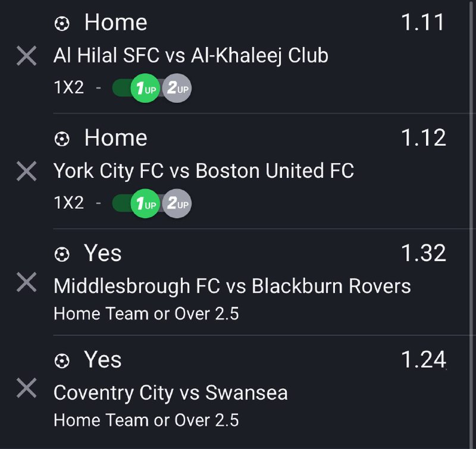
Task: Remove the York City vs Boston United selection
Action: [x=26, y=172]
